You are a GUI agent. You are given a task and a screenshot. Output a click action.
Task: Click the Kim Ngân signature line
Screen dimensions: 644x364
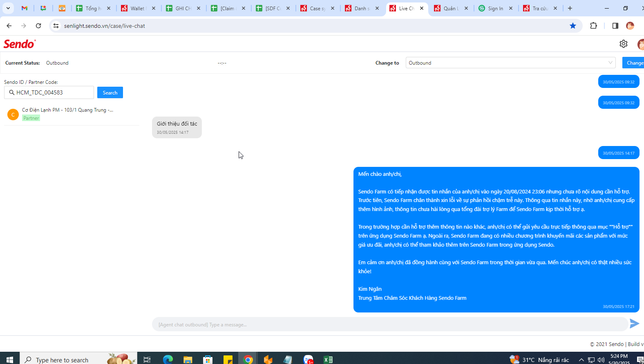click(x=370, y=289)
